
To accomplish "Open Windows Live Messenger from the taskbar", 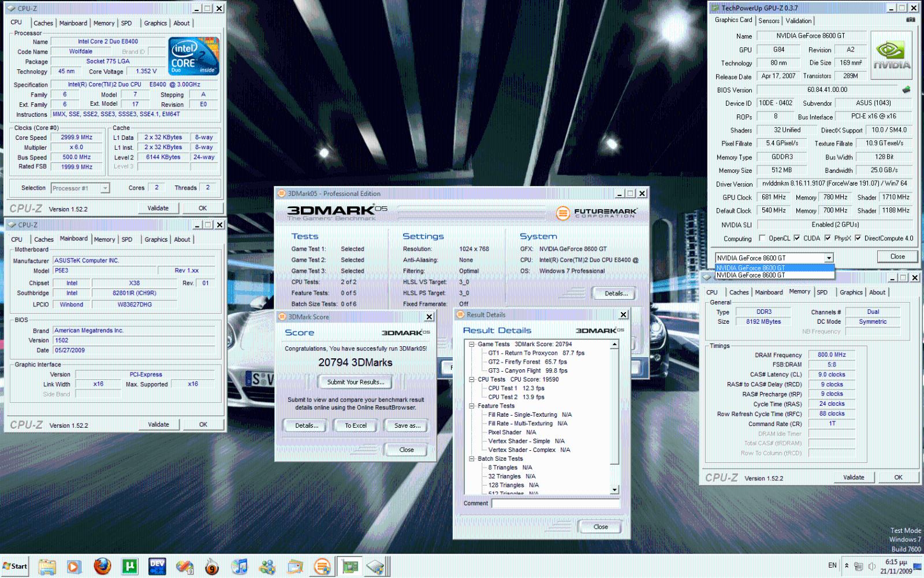I will 267,566.
